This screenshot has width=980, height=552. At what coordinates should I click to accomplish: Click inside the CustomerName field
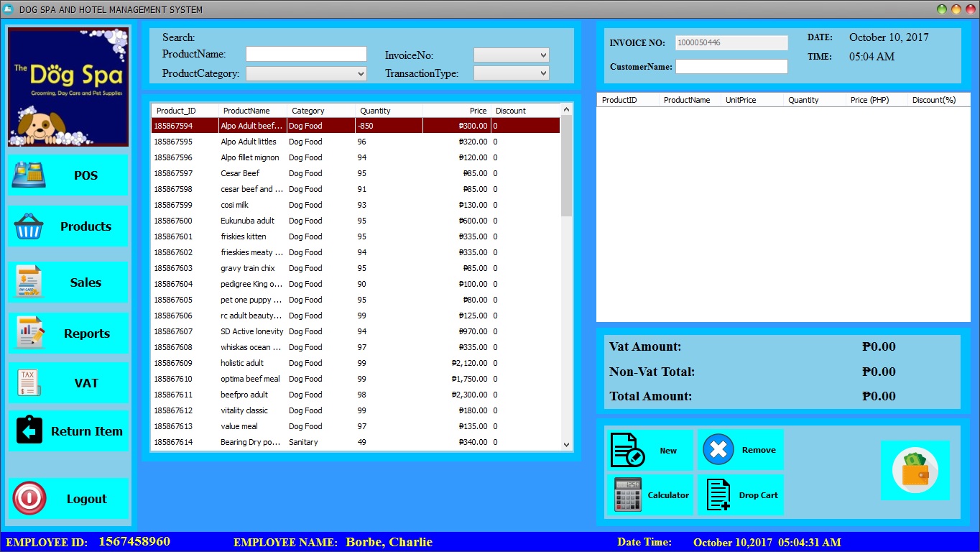731,65
